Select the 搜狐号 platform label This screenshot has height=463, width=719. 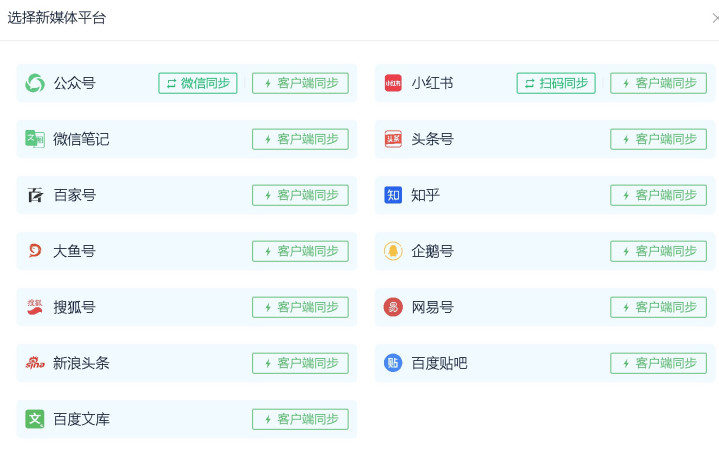(74, 307)
